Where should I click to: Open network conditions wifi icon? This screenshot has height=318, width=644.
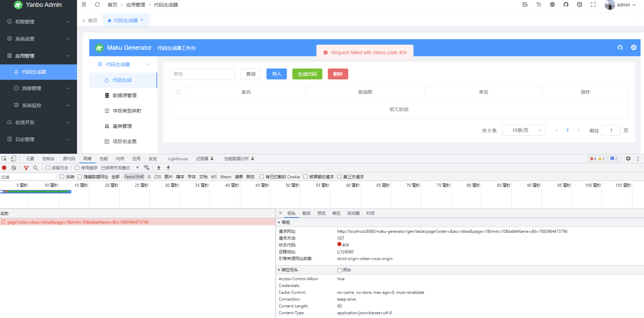click(147, 168)
